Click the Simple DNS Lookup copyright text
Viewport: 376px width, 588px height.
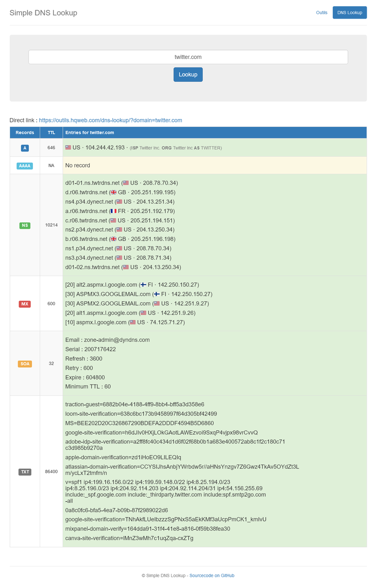click(x=163, y=575)
